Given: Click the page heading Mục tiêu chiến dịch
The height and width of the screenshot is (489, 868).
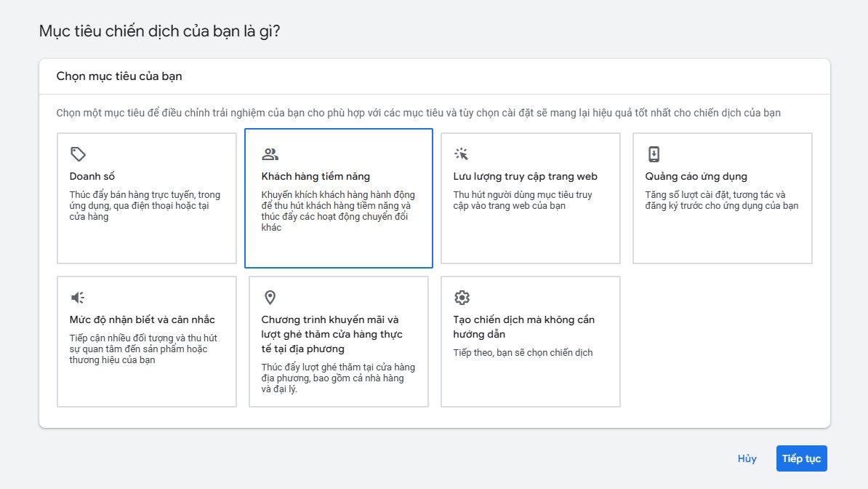Looking at the screenshot, I should pyautogui.click(x=159, y=31).
